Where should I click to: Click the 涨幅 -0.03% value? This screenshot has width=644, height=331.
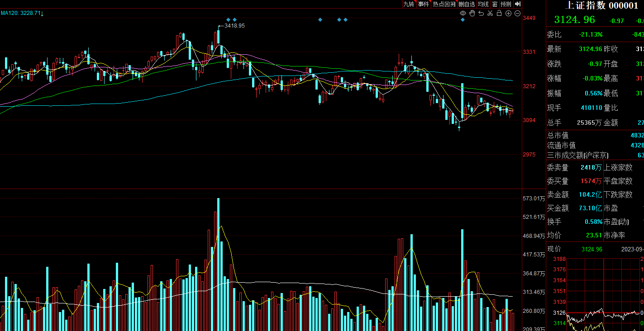click(x=593, y=78)
